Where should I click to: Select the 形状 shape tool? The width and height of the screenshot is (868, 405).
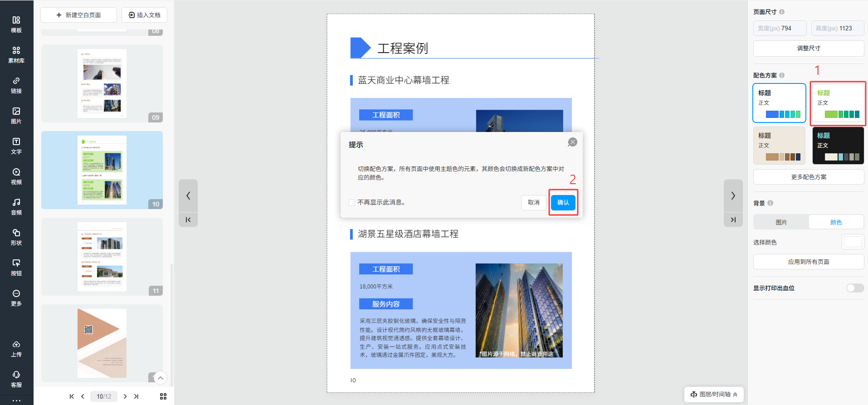click(16, 237)
